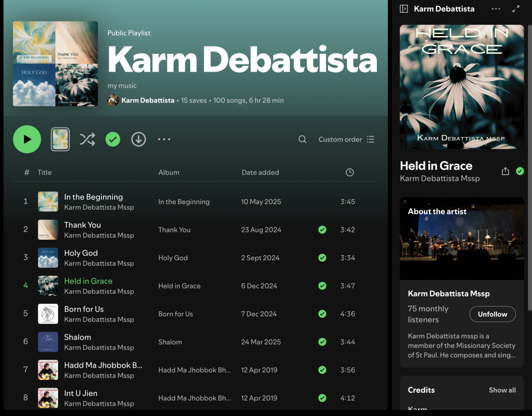Read the artist bio text in About card

click(x=462, y=346)
